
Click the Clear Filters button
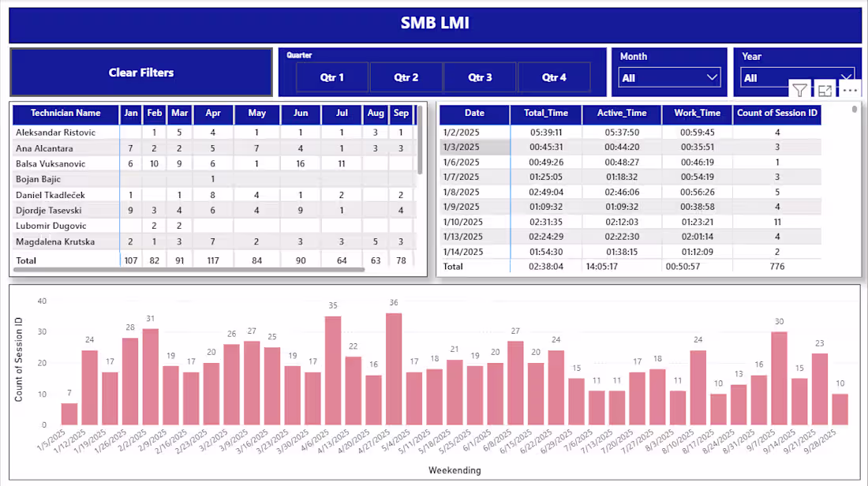point(141,73)
